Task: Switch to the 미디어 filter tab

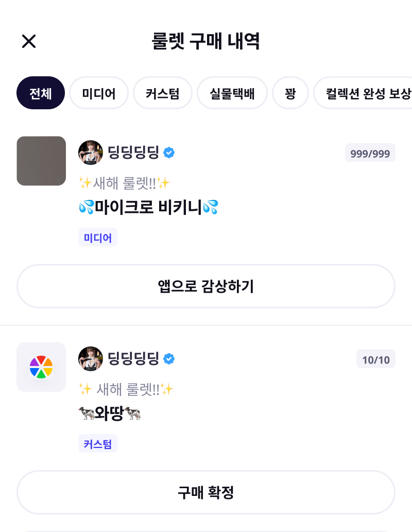Action: coord(98,93)
